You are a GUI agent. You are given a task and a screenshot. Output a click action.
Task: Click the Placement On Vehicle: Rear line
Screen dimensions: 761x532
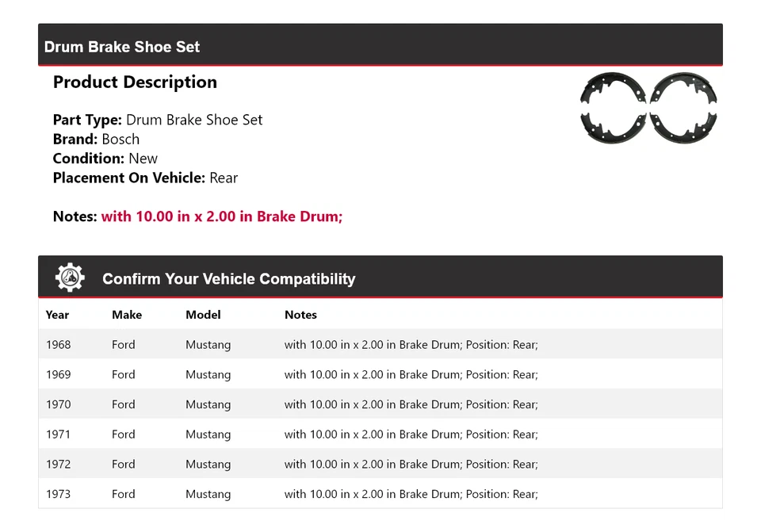point(145,178)
